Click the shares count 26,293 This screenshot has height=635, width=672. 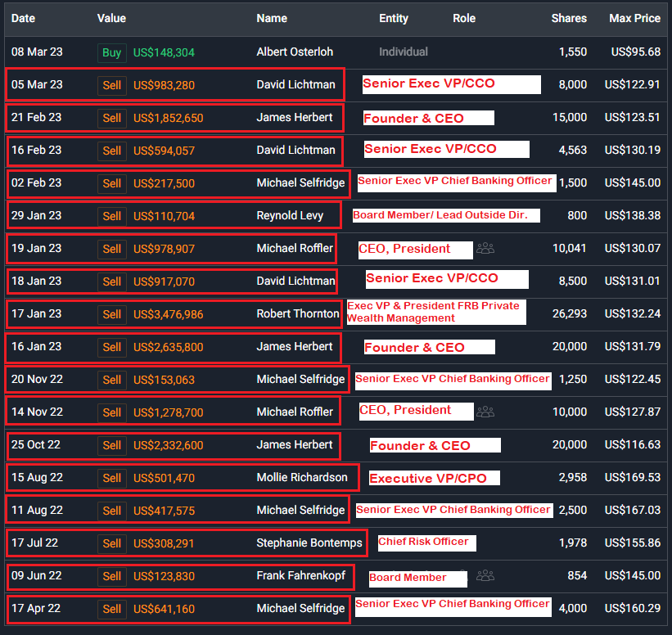569,313
